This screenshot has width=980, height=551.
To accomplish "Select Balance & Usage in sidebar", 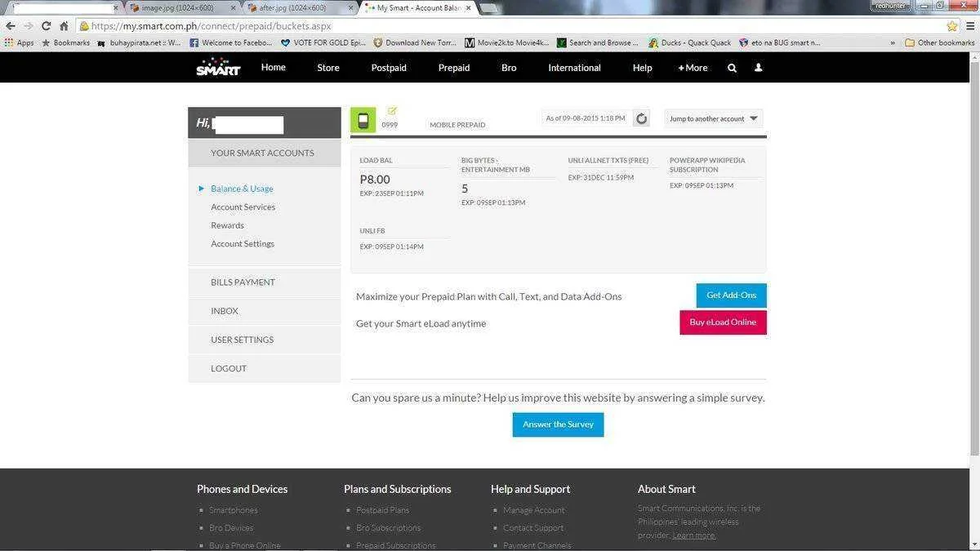I will 242,189.
